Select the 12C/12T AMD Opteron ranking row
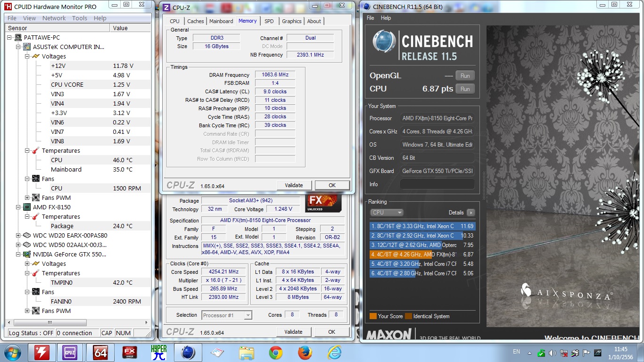 (422, 245)
